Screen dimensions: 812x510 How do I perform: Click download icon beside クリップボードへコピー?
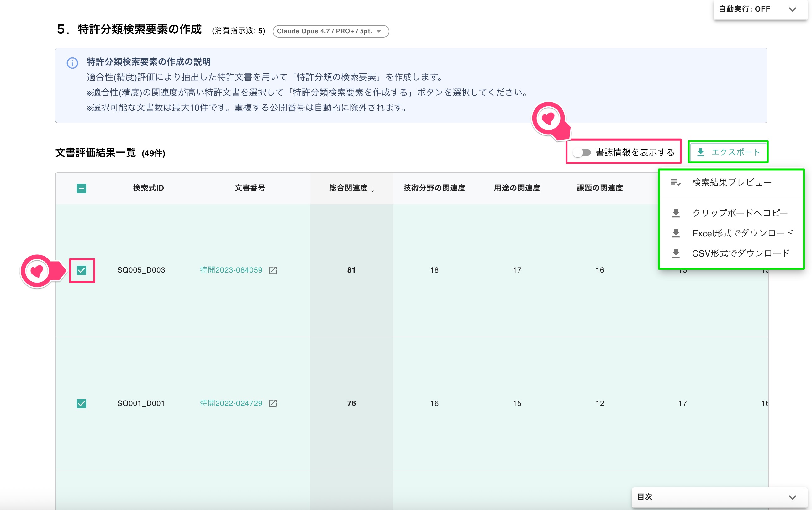(x=676, y=213)
